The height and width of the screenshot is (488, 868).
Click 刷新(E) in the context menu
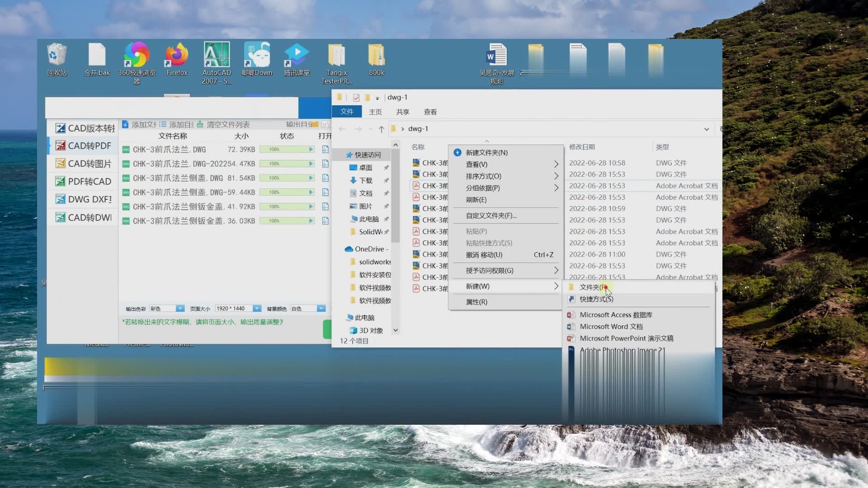[476, 199]
